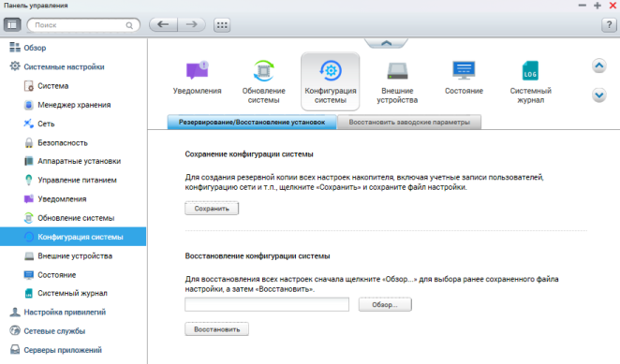This screenshot has height=364, width=620.
Task: Open Системный журнал LOG icon
Action: (531, 81)
